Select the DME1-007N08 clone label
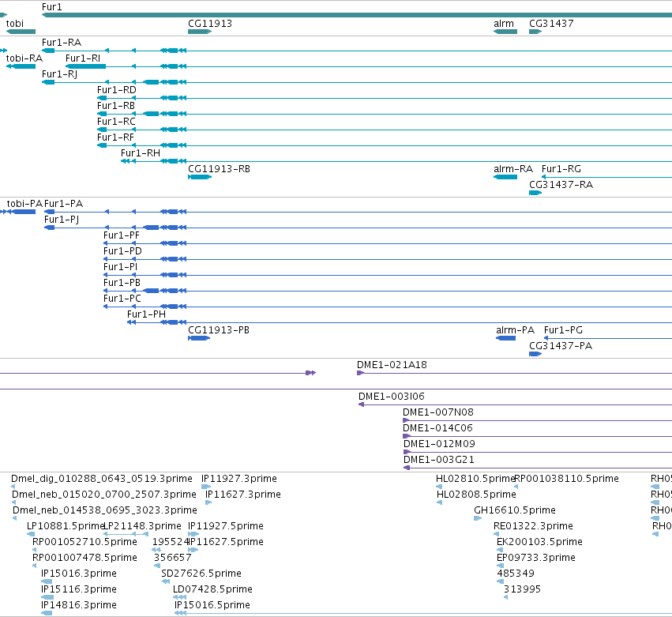Image resolution: width=672 pixels, height=617 pixels. pos(438,412)
